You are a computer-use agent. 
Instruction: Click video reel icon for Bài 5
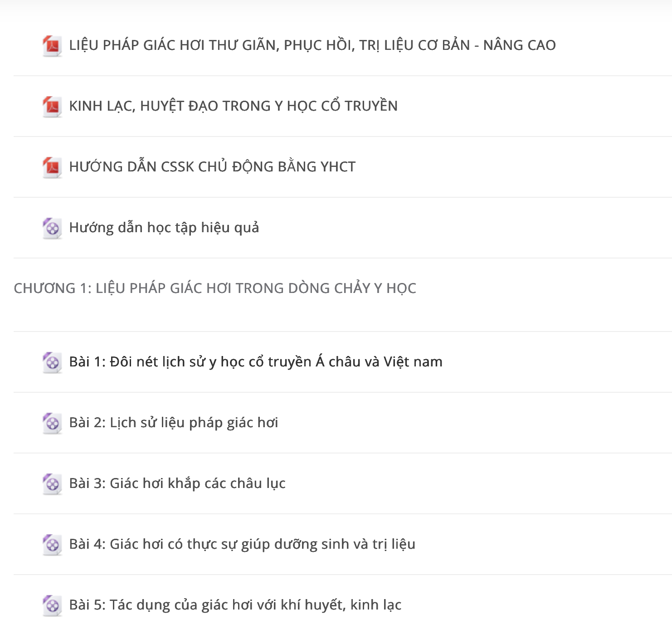[x=52, y=605]
